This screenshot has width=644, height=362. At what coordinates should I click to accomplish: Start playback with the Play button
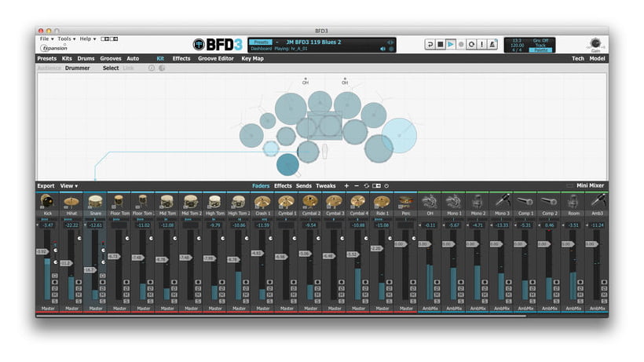tap(451, 44)
